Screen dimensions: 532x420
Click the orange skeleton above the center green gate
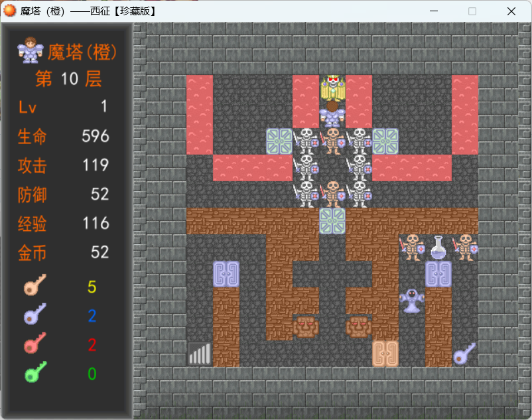pos(332,194)
